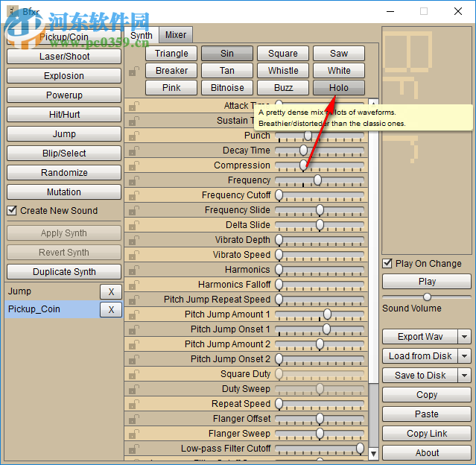Image resolution: width=476 pixels, height=465 pixels.
Task: Lock the Duty Sweep parameter
Action: tap(133, 389)
